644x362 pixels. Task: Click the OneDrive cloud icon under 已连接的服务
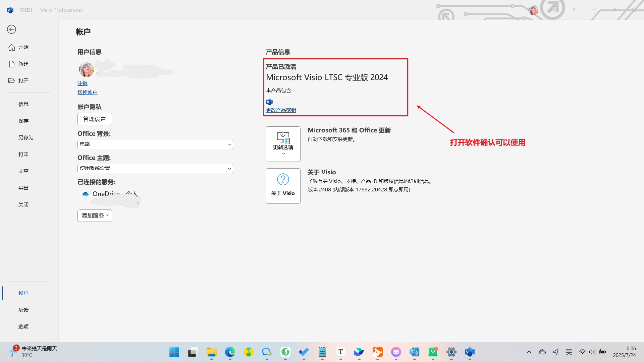coord(85,194)
